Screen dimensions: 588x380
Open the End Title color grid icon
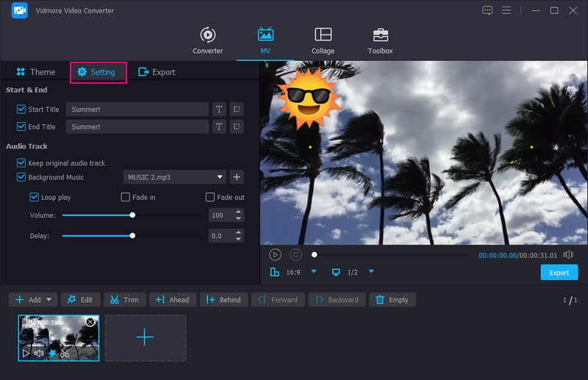click(236, 126)
